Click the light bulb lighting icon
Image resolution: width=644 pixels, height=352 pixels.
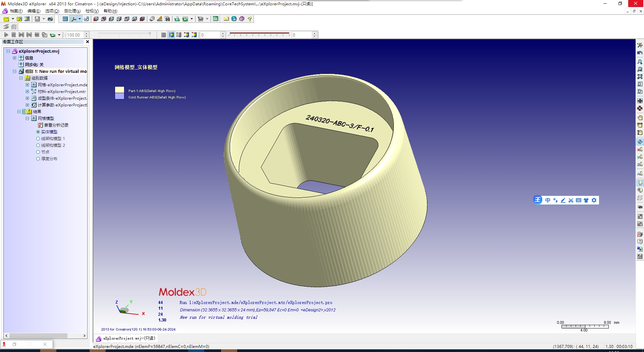[640, 183]
